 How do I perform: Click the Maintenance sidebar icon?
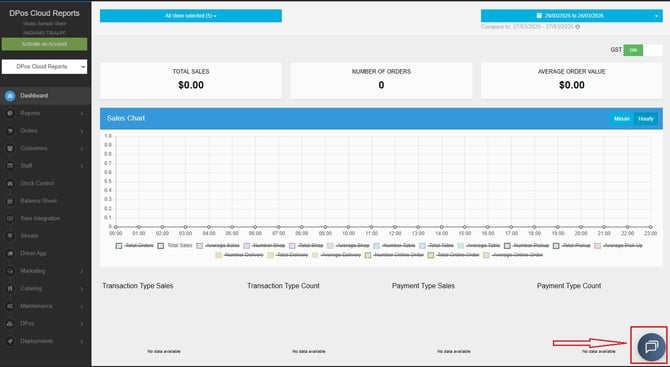coord(10,306)
